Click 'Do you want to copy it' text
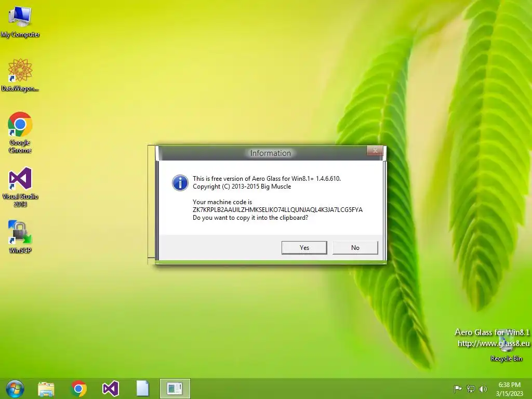The image size is (532, 399). tap(250, 218)
